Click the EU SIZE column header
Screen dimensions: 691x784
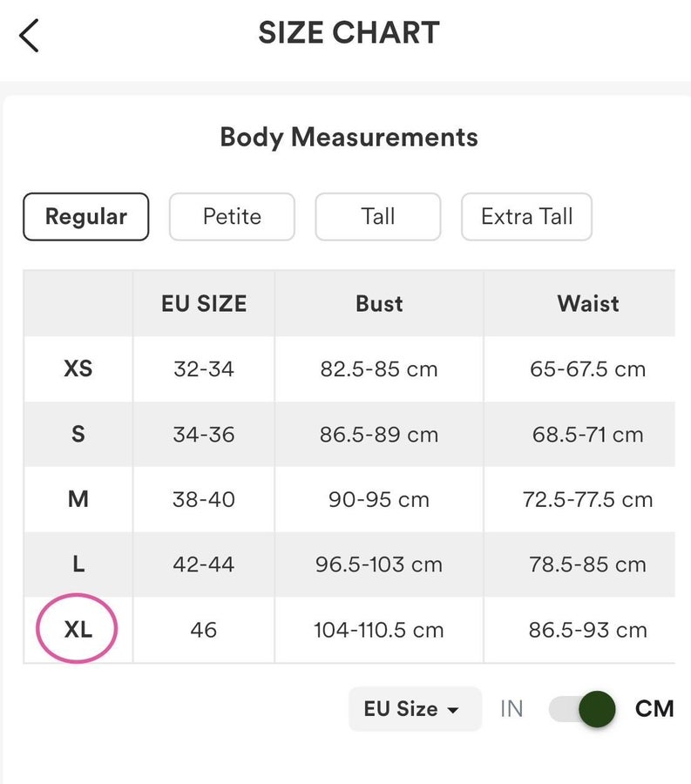(204, 303)
